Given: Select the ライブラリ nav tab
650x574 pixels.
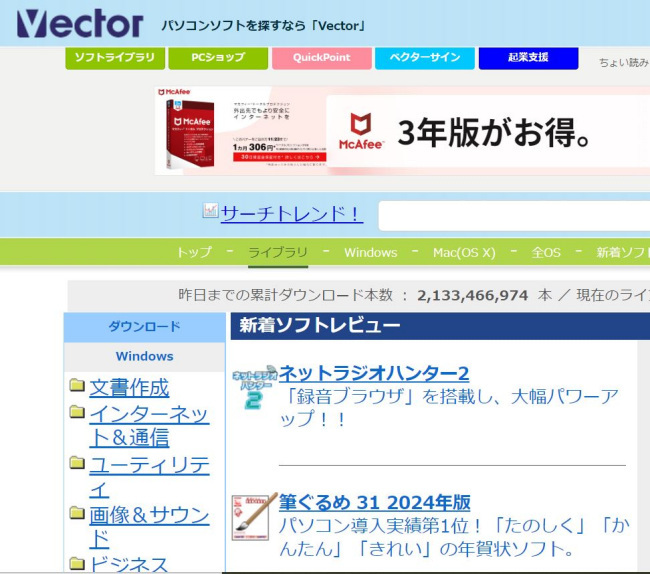Looking at the screenshot, I should (278, 252).
